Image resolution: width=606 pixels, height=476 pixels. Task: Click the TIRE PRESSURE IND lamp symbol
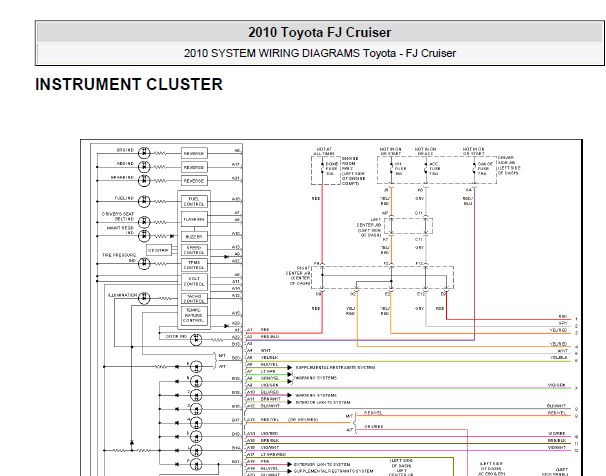(x=144, y=264)
